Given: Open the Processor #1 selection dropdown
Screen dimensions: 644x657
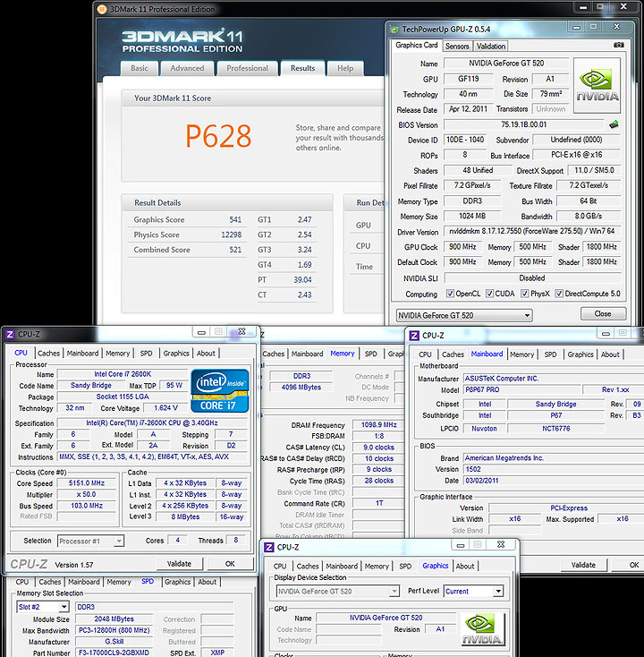Looking at the screenshot, I should (90, 541).
